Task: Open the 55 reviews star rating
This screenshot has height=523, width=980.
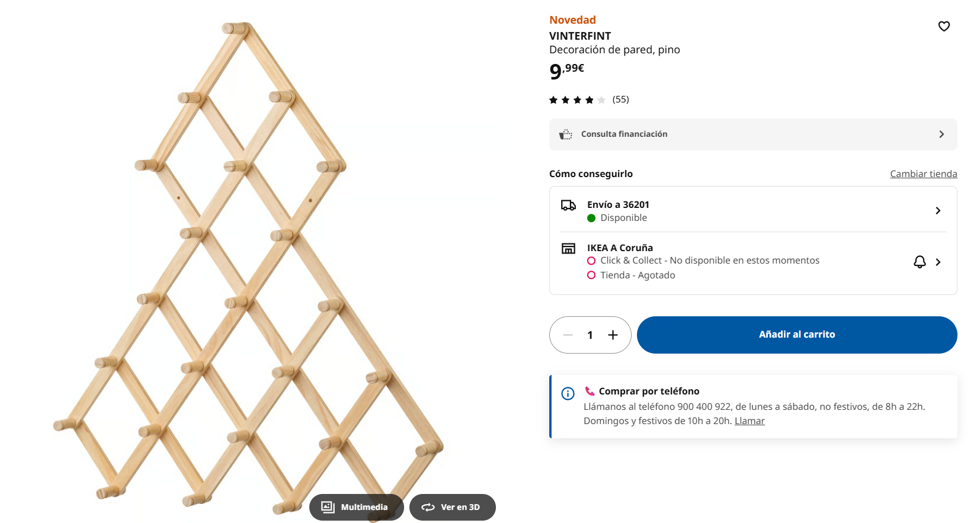Action: click(588, 100)
